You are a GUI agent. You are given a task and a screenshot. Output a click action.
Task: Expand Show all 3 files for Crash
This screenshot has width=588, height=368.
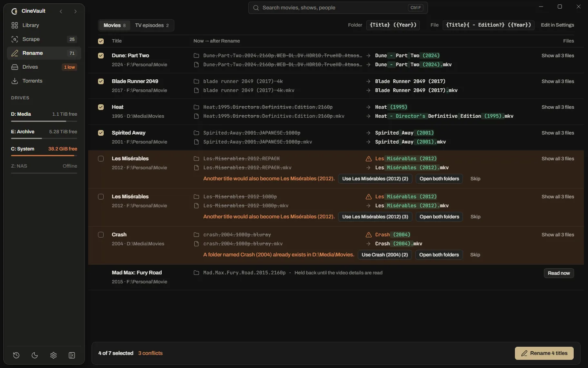coord(558,235)
